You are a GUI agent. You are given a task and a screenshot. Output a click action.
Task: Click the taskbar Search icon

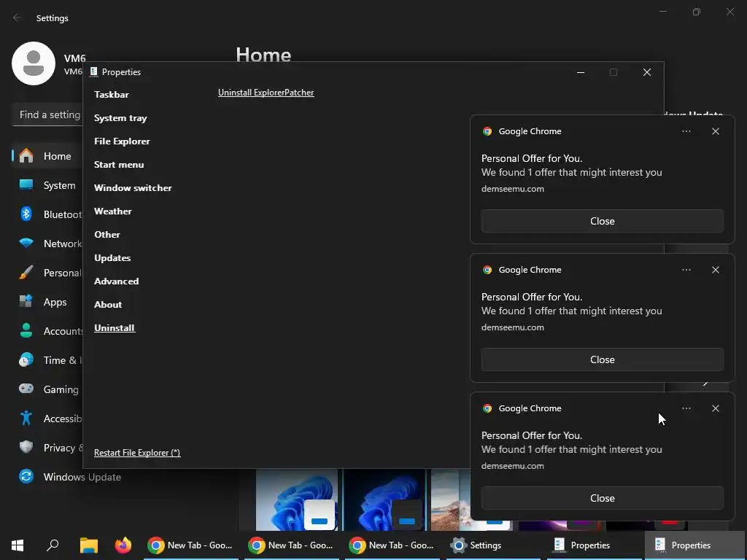point(53,545)
